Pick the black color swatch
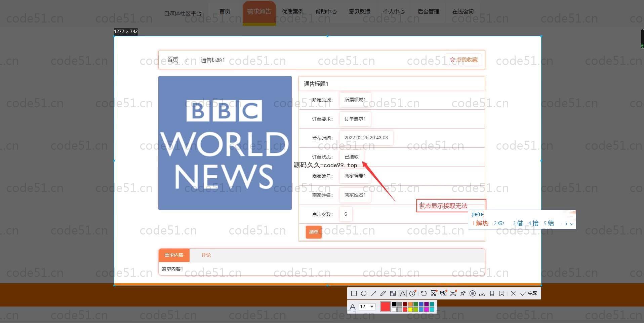 coord(394,304)
